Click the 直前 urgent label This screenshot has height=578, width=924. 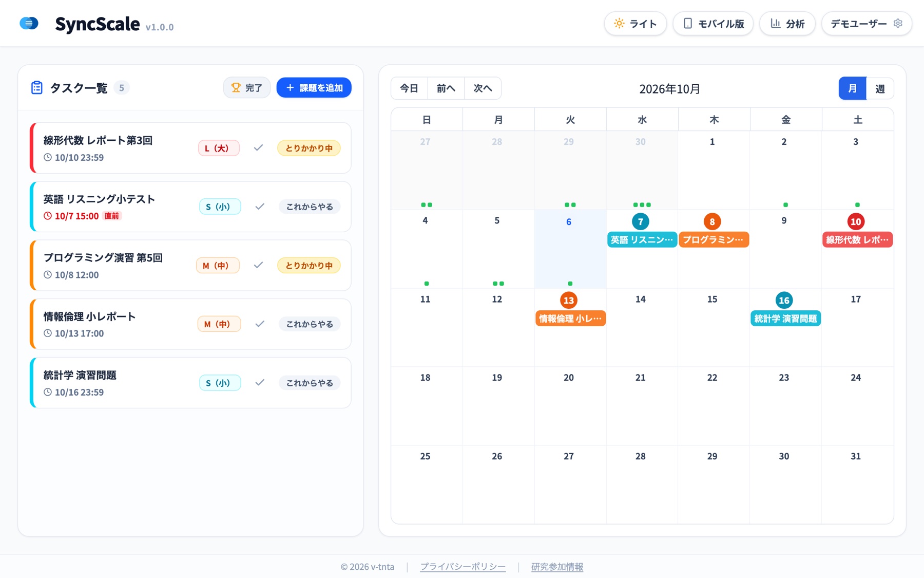pyautogui.click(x=112, y=216)
